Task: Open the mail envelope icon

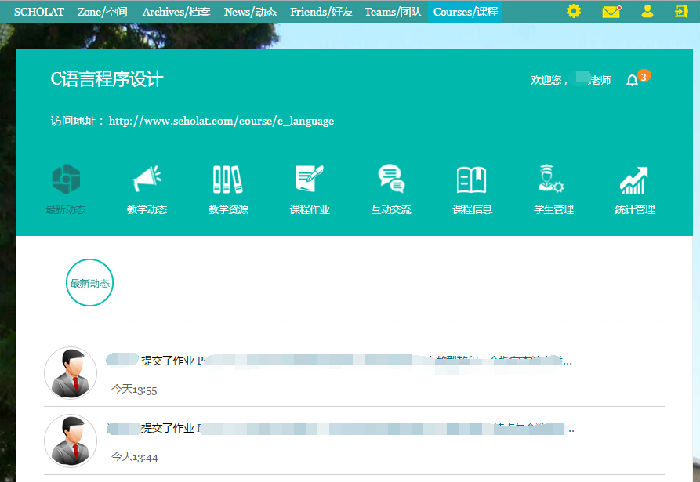Action: point(611,11)
